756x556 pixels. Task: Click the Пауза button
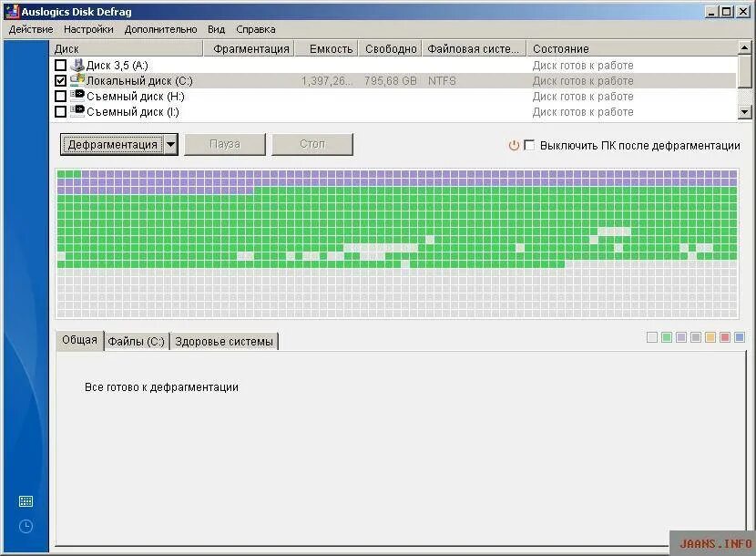coord(225,144)
